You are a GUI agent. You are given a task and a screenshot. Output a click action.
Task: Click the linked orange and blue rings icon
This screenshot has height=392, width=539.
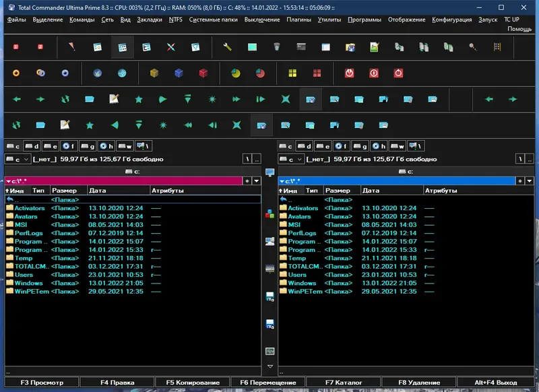(40, 73)
